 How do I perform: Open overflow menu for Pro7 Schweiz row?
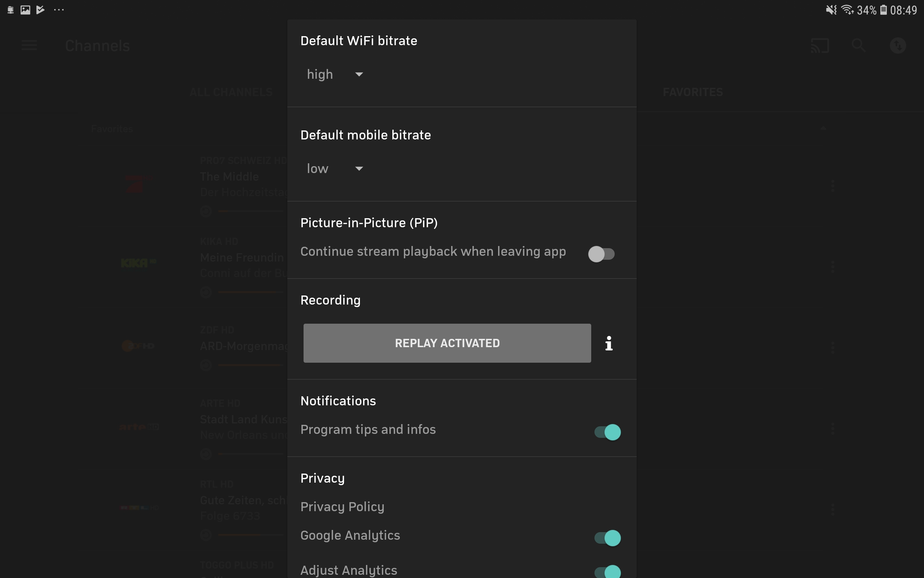coord(833,186)
